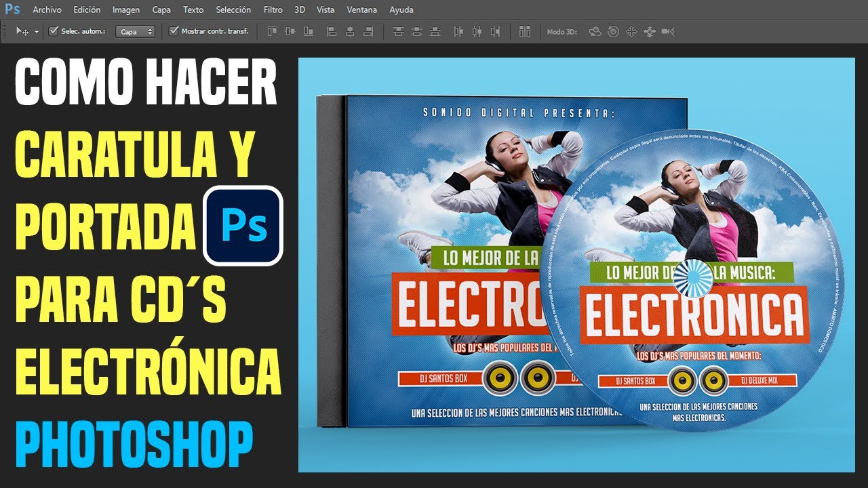
Task: Open the Imagen menu
Action: pos(126,10)
